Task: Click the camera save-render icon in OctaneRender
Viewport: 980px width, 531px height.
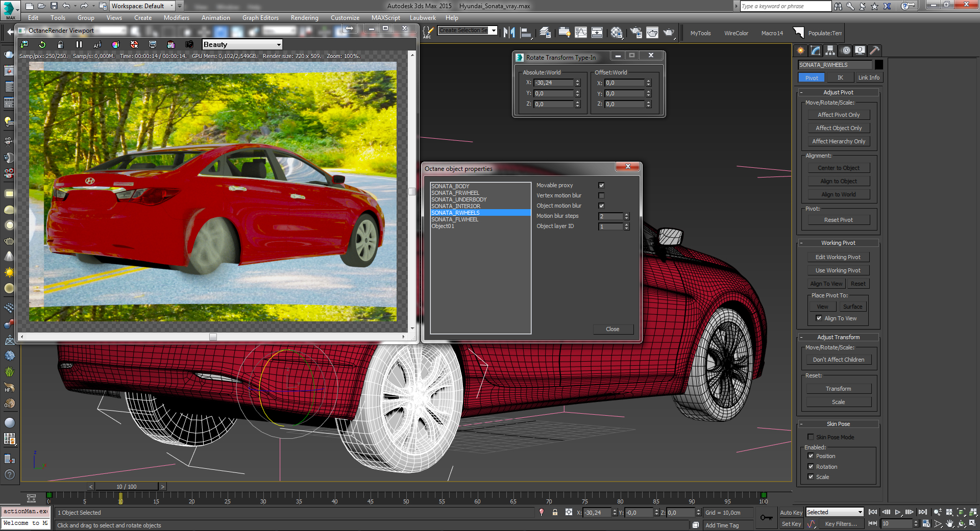Action: tap(189, 45)
